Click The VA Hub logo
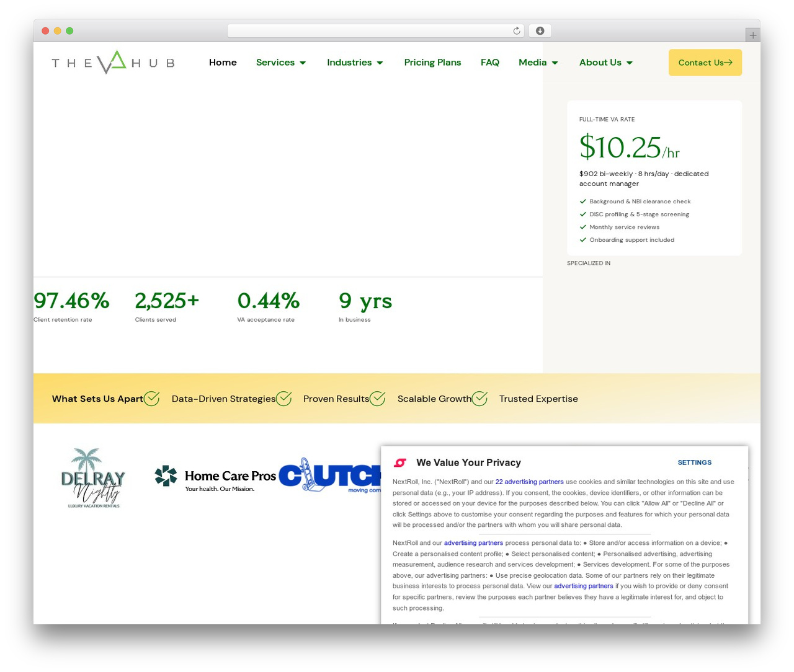Viewport: 794px width, 672px height. [x=114, y=62]
